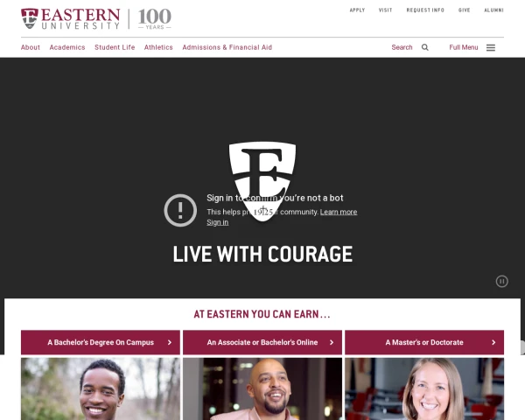Open the Academics menu
525x420 pixels.
67,47
